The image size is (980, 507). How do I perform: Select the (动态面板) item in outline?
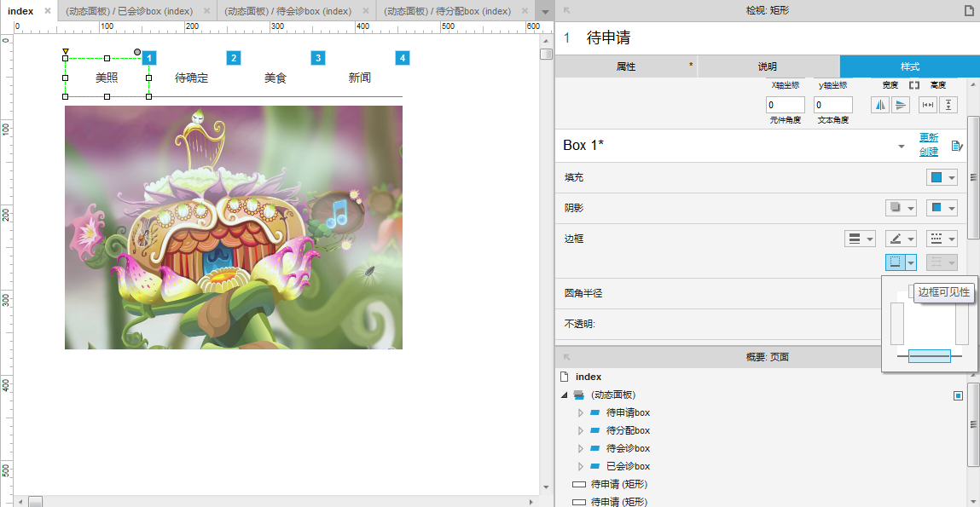pos(613,395)
